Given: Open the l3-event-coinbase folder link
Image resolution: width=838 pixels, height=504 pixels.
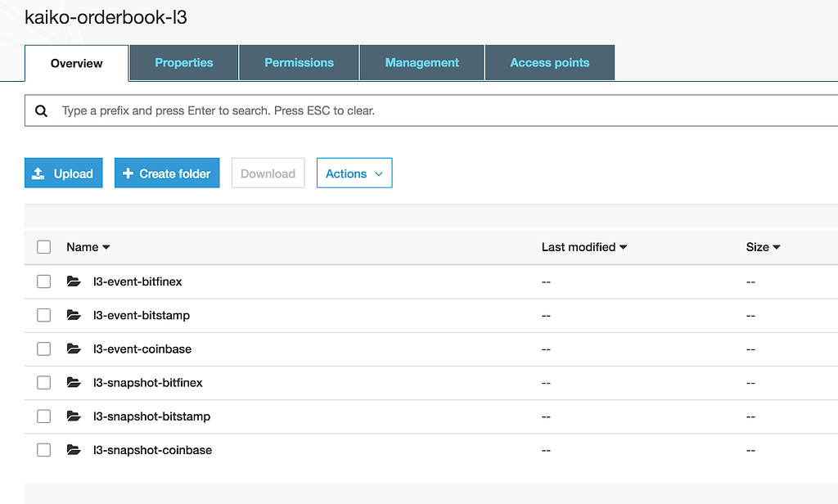Looking at the screenshot, I should coord(142,349).
